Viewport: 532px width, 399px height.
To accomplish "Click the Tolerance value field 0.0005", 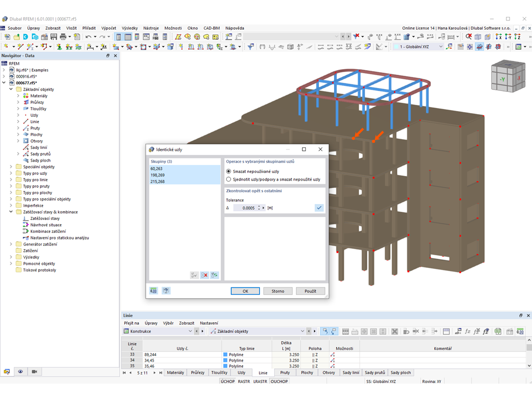I will click(x=245, y=208).
